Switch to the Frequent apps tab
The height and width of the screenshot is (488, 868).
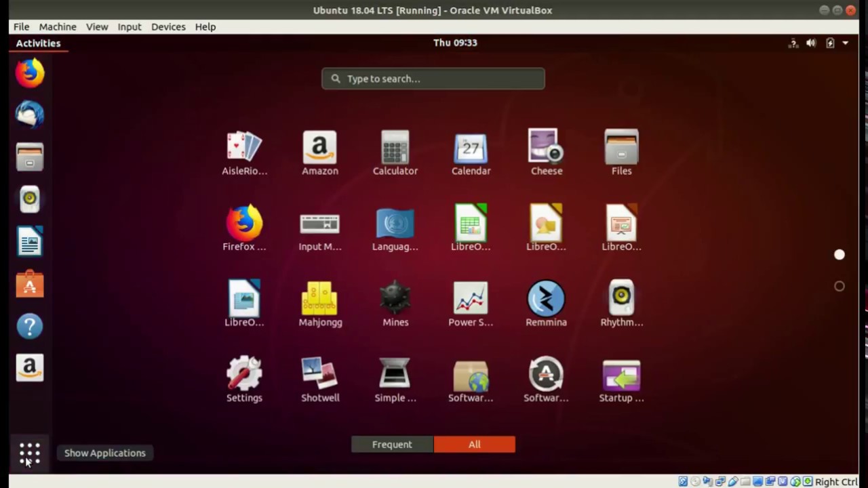[x=392, y=445]
